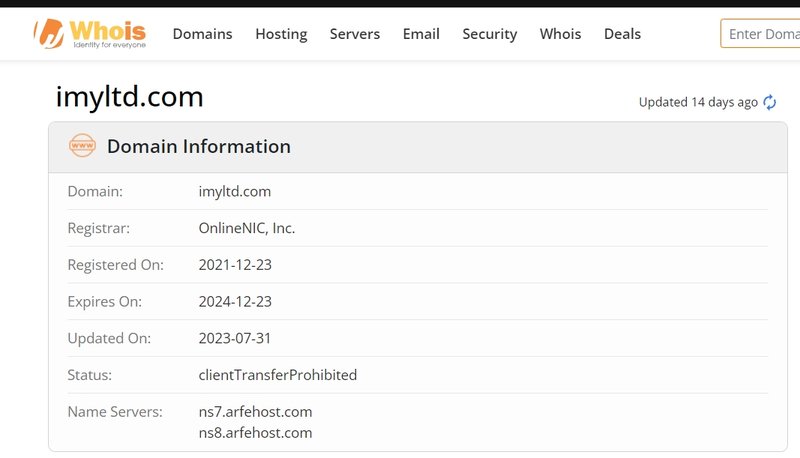Click the registration date 2021-12-23
This screenshot has width=800, height=458.
(x=235, y=265)
